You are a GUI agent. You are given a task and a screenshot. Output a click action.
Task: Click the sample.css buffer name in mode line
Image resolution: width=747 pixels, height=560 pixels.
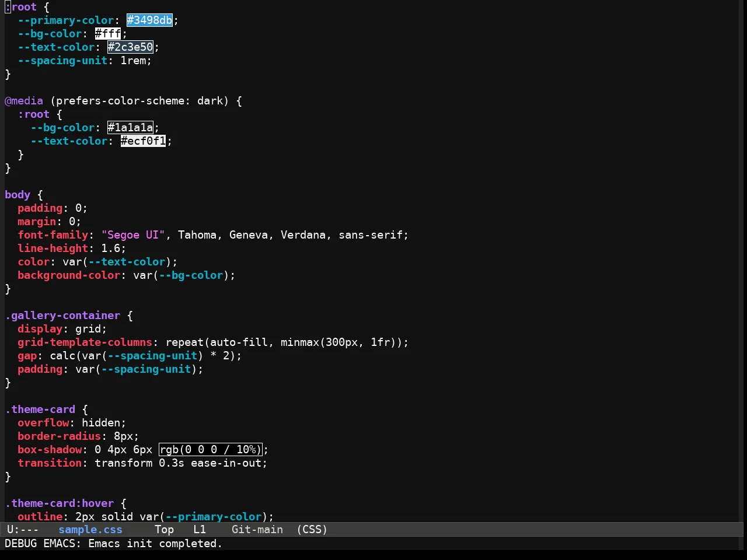[90, 530]
